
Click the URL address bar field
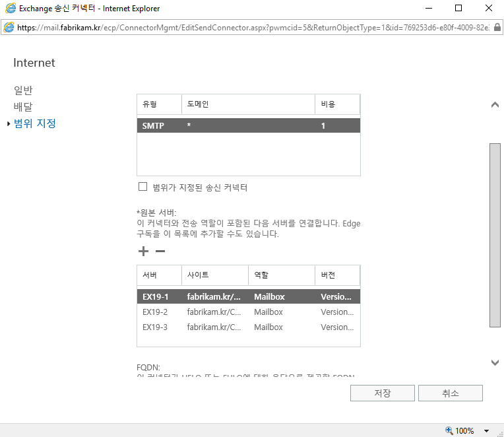(x=253, y=28)
